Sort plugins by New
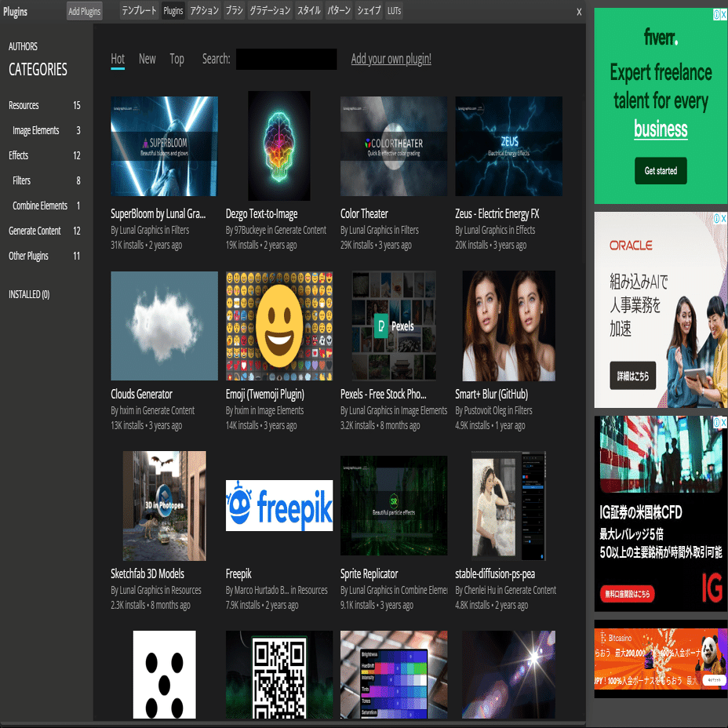The height and width of the screenshot is (728, 728). point(147,59)
